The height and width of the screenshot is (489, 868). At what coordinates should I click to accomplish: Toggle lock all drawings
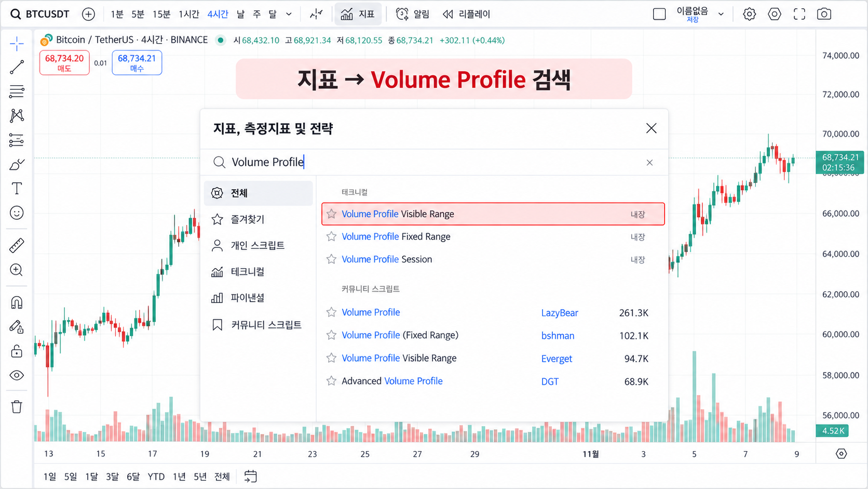click(x=17, y=351)
